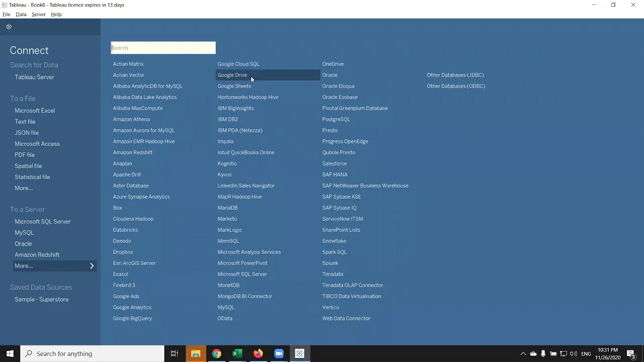Choose Google Cloud SQL connector
The image size is (644, 362).
(238, 64)
